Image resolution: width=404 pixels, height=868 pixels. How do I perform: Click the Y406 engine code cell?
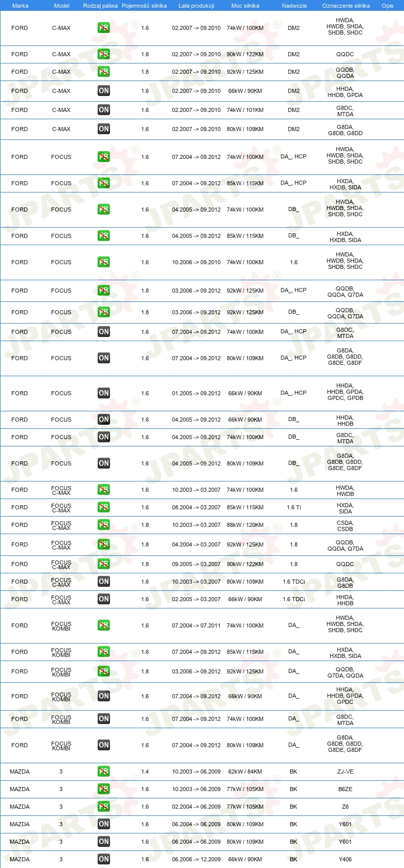click(345, 859)
